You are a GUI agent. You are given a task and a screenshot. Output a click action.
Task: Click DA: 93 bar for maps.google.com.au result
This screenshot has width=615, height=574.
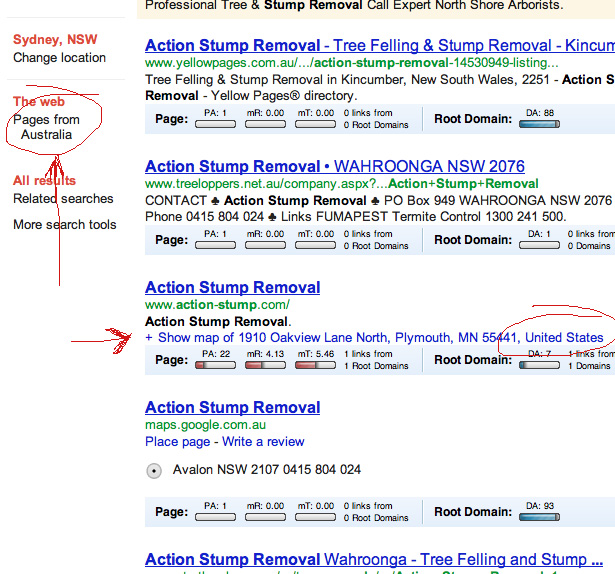point(539,517)
